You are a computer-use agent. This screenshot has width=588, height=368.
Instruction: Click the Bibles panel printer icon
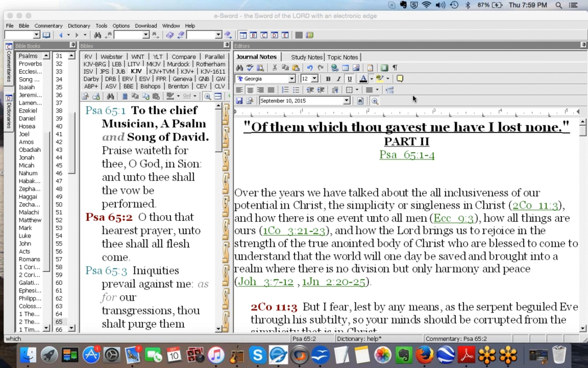click(x=96, y=96)
